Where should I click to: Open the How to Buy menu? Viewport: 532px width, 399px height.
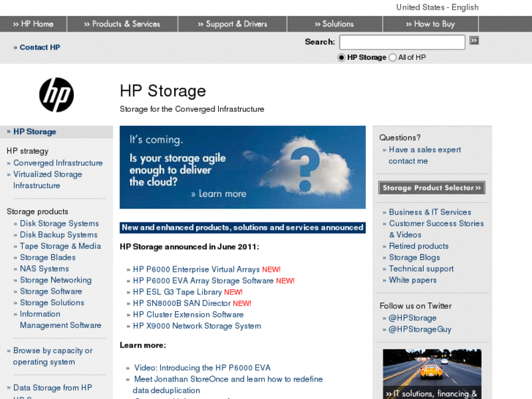point(430,24)
